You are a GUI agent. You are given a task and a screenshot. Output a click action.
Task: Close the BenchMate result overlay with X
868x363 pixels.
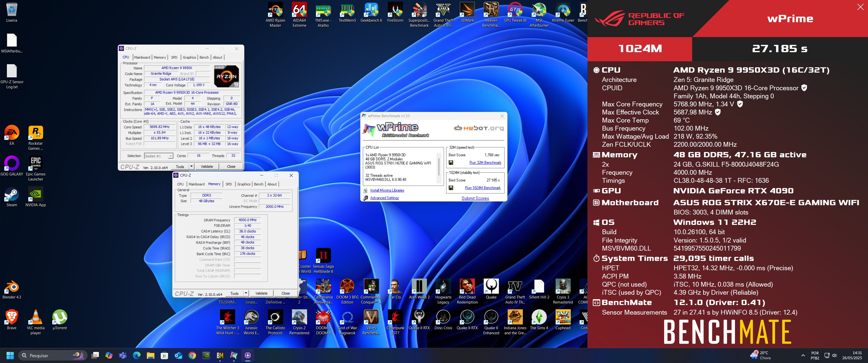(860, 7)
